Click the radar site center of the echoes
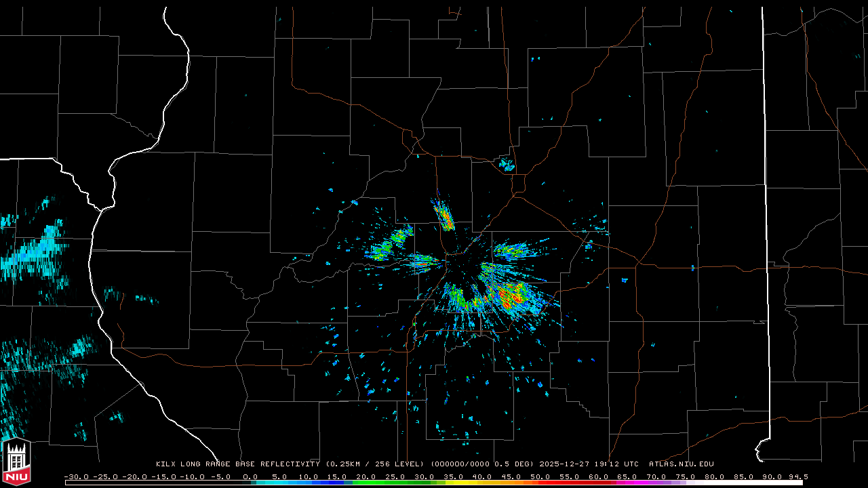Screen dimensions: 868x488 click(456, 263)
